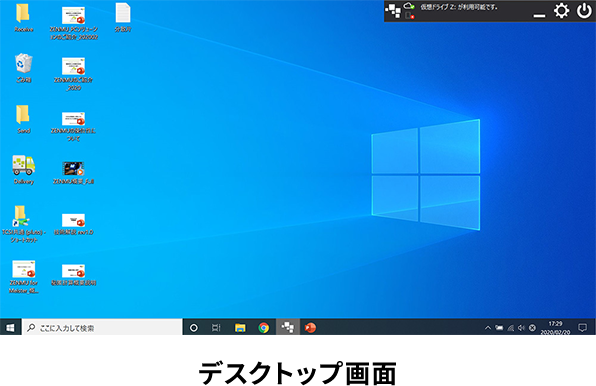Launch the Delivery truck icon

point(24,169)
